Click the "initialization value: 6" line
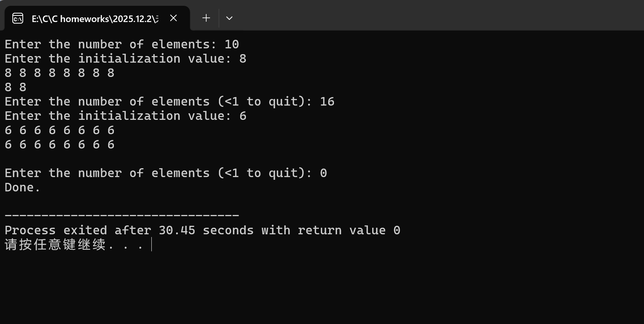Image resolution: width=644 pixels, height=324 pixels. pyautogui.click(x=125, y=116)
